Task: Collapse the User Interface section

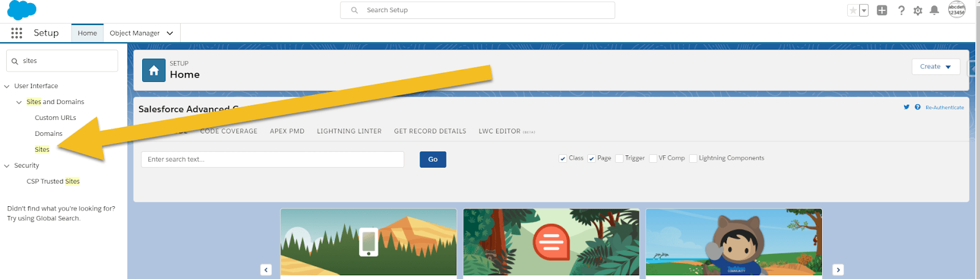Action: coord(7,86)
